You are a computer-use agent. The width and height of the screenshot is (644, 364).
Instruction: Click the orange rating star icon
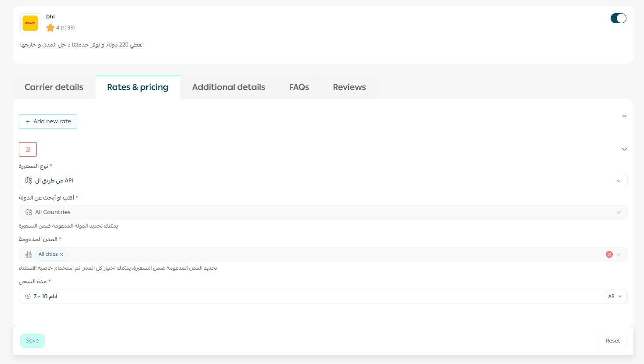pos(50,28)
